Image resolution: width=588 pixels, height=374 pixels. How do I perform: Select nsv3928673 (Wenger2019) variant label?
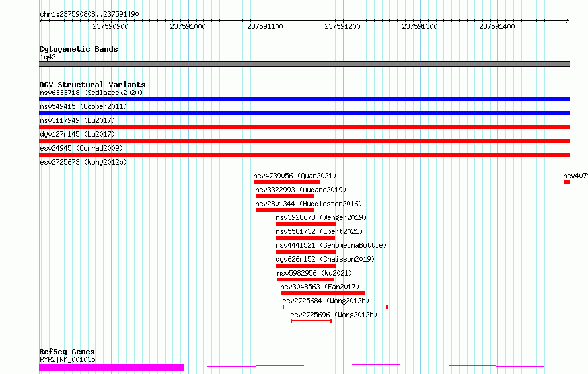pyautogui.click(x=321, y=217)
